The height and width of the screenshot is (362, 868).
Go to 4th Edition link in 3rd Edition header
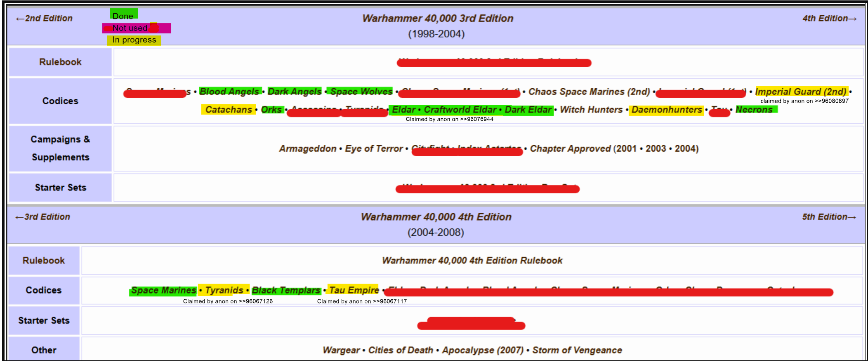pos(829,19)
